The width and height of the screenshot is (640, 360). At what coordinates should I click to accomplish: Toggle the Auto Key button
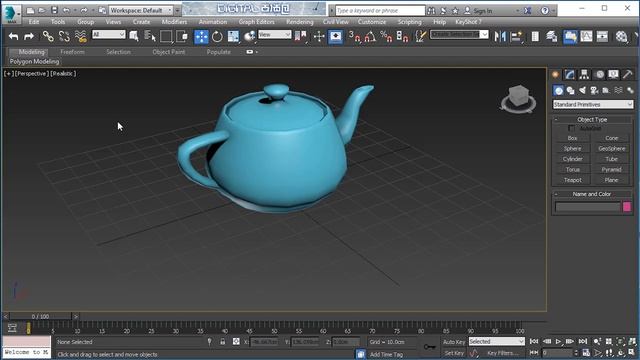coord(454,342)
